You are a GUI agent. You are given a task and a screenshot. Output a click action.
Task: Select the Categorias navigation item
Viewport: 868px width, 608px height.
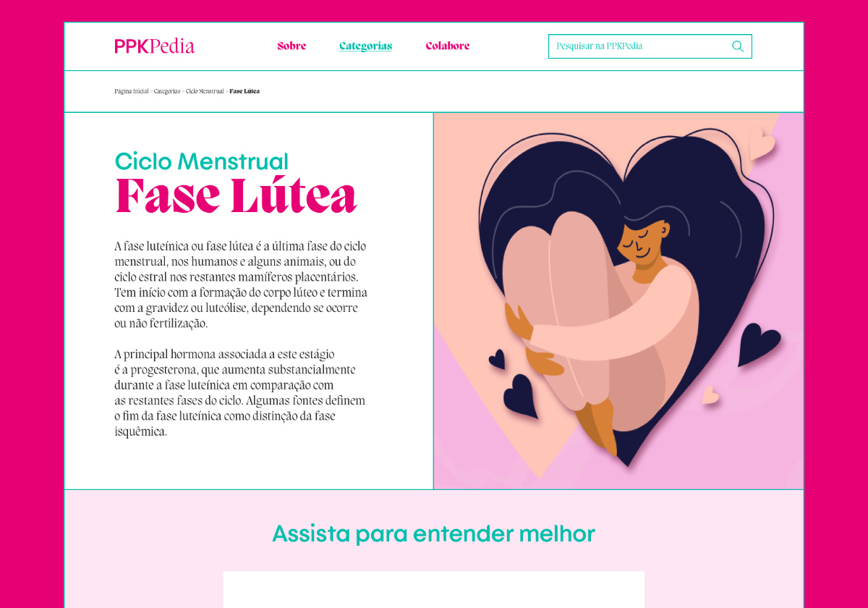366,46
